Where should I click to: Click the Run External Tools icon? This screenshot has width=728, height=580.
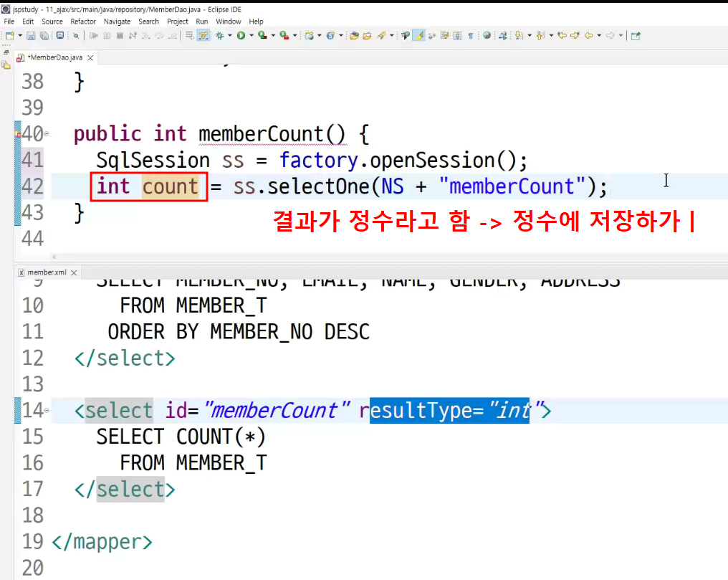click(x=284, y=35)
